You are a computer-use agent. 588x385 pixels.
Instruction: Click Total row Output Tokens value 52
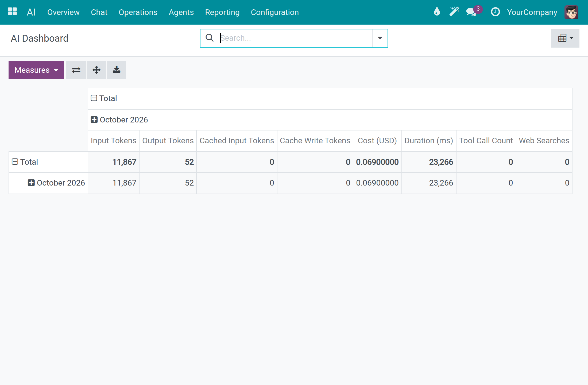click(x=168, y=162)
